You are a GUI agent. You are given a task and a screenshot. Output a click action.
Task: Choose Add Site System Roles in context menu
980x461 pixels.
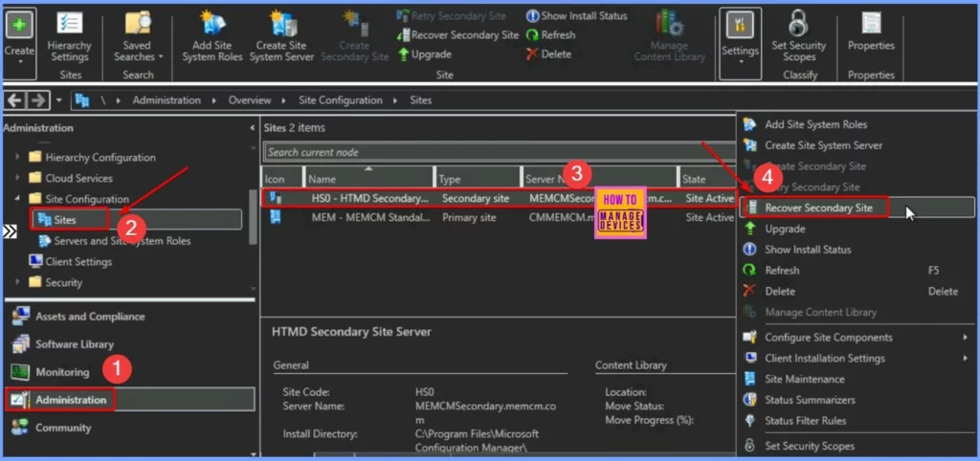click(856, 125)
